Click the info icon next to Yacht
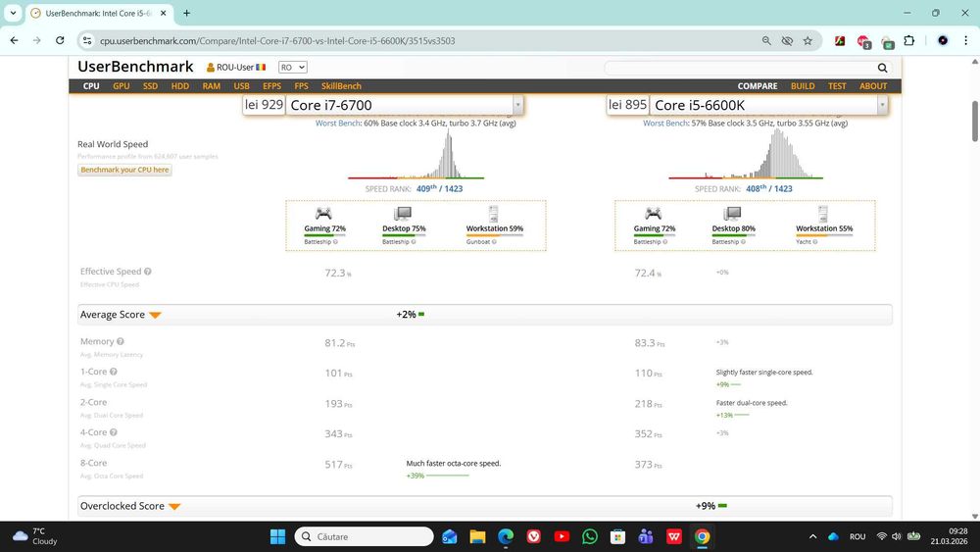 [815, 242]
